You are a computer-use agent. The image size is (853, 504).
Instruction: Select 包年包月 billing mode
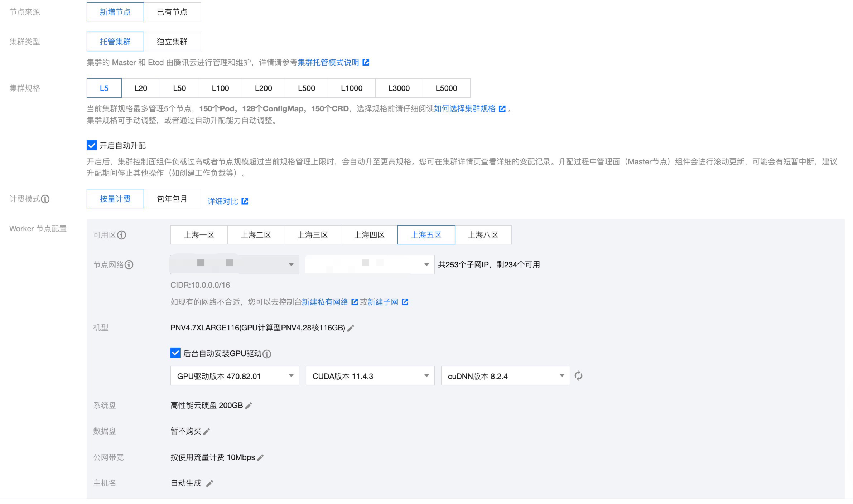click(172, 199)
